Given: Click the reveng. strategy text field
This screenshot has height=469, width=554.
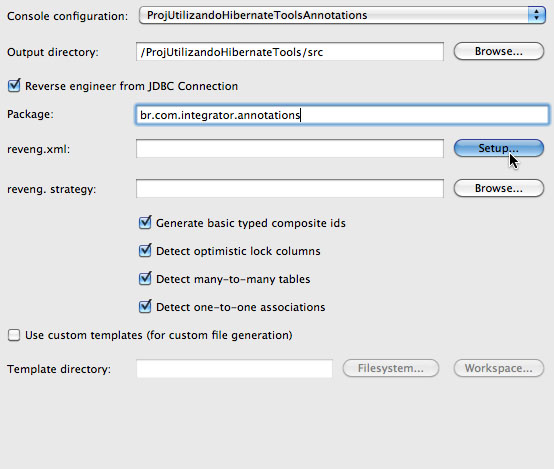Looking at the screenshot, I should (290, 188).
